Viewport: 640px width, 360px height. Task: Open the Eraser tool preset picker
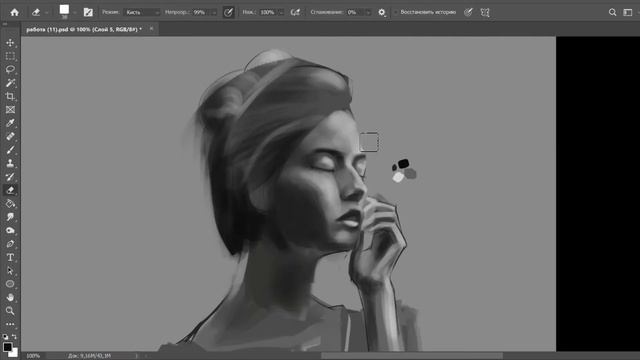pos(40,12)
